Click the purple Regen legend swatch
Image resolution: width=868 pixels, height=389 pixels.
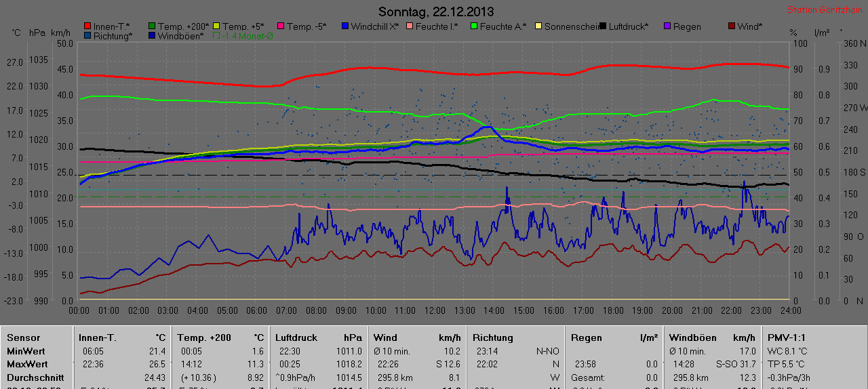[x=667, y=26]
